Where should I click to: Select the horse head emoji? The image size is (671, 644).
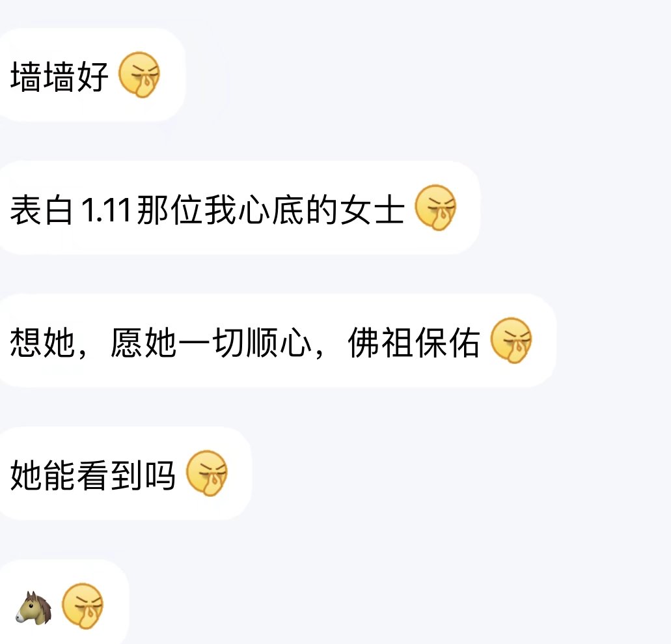(34, 608)
